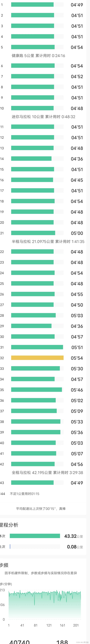The image size is (90, 644).
Task: Tap the 上次 mileage bar showing 0.08公里
Action: (x=35, y=547)
